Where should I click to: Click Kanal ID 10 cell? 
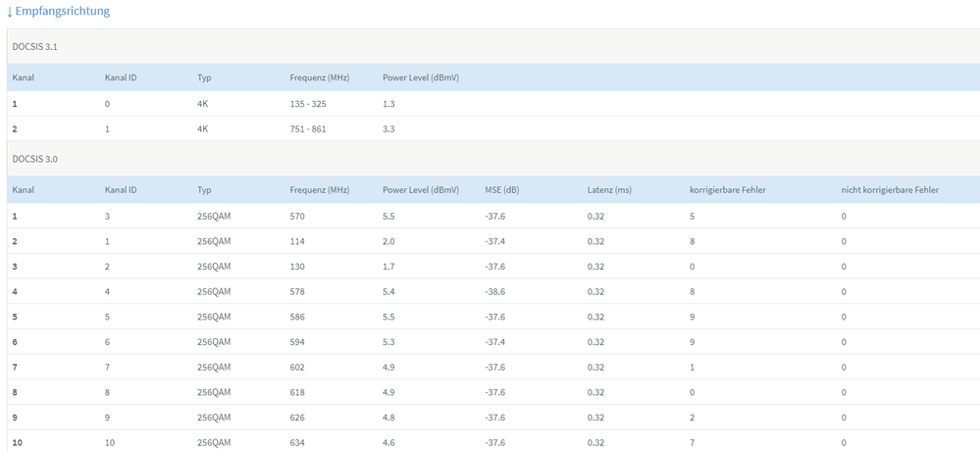point(109,442)
